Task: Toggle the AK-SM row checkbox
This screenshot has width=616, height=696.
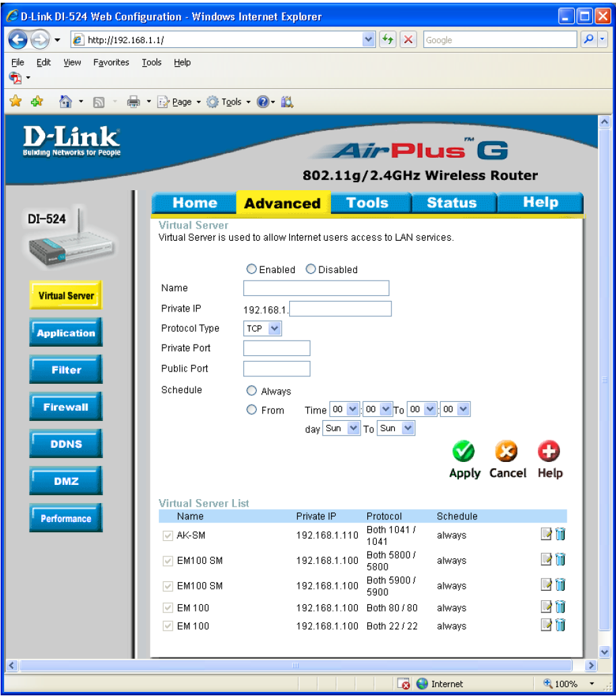Action: click(x=168, y=535)
